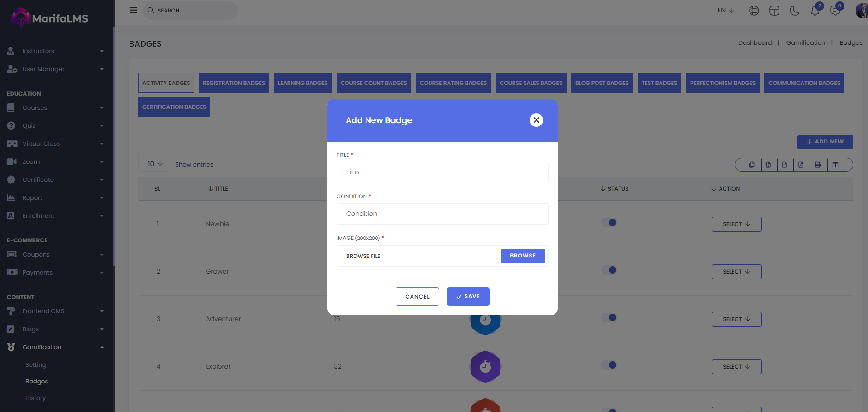This screenshot has width=868, height=412.
Task: Open the chat messages icon
Action: coord(835,11)
